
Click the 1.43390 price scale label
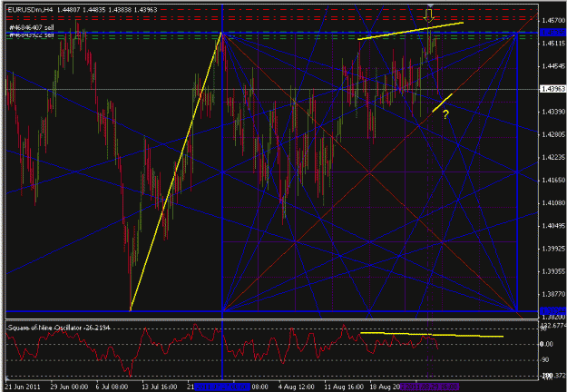pyautogui.click(x=553, y=113)
